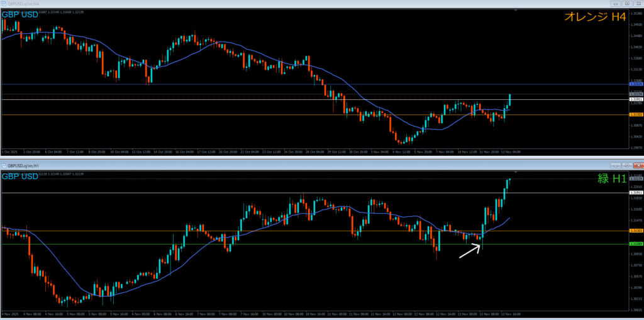The image size is (644, 320).
Task: Click the H4 chart window icon in title bar
Action: pos(4,3)
